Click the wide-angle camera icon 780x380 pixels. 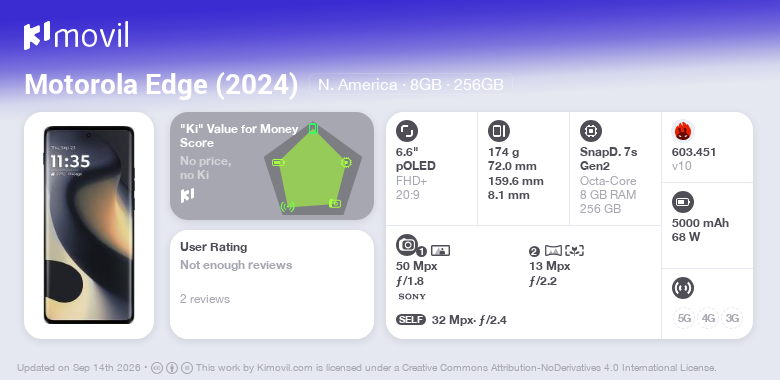click(x=554, y=251)
